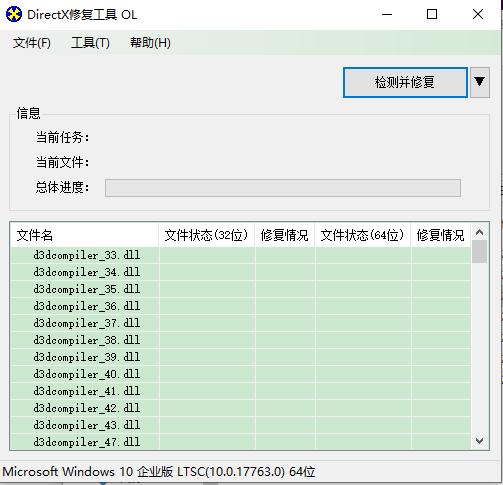503x485 pixels.
Task: Click the list scrollbar up arrow
Action: (480, 232)
